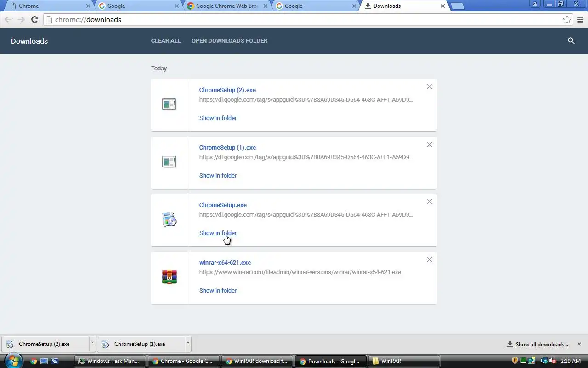Remove ChromeSetup (1).exe from the list
The width and height of the screenshot is (588, 368).
429,144
